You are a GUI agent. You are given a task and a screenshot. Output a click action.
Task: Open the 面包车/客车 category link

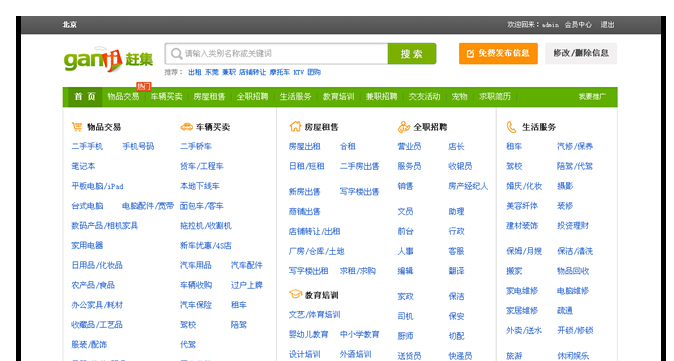(202, 206)
